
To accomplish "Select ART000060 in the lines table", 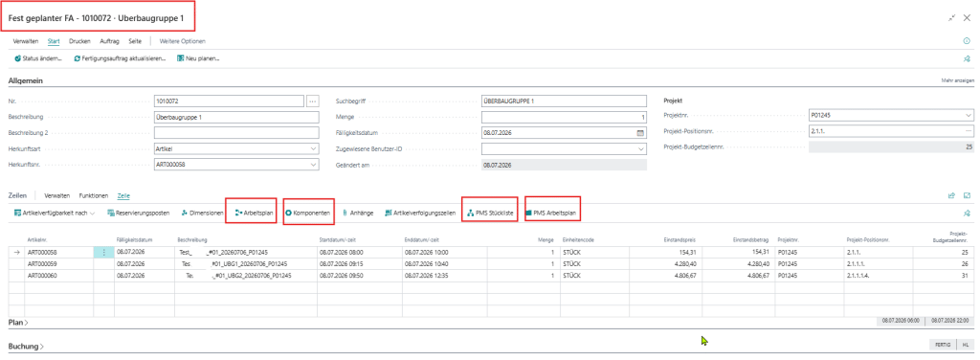I will click(42, 276).
